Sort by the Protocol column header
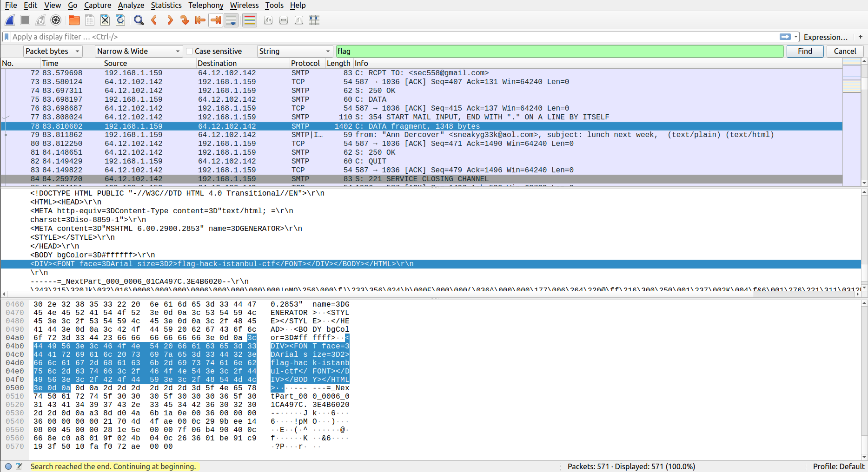The image size is (868, 472). 307,63
